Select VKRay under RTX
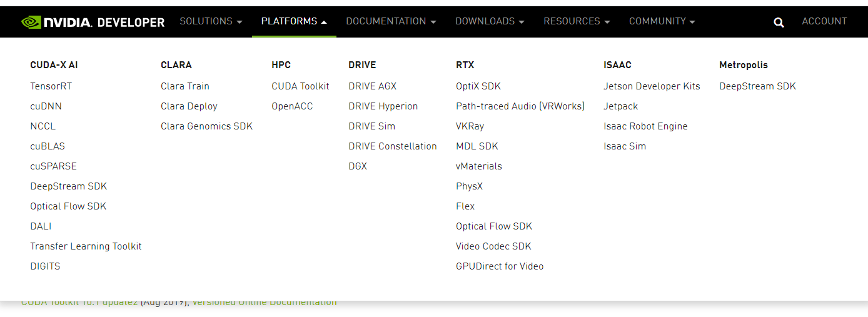Viewport: 868px width, 317px height. pyautogui.click(x=470, y=126)
